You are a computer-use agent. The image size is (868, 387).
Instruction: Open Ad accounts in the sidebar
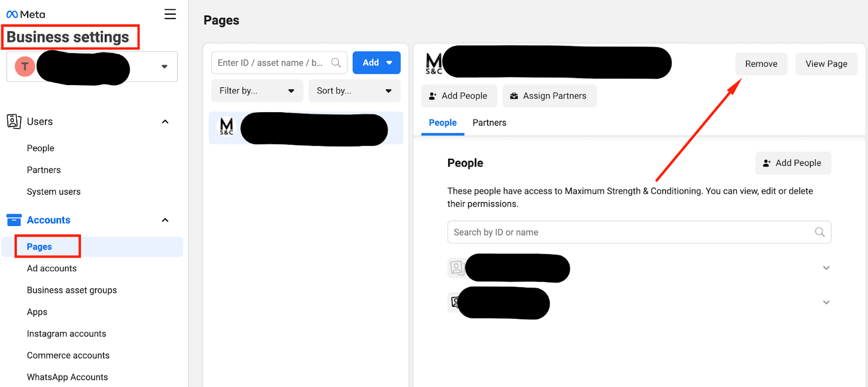pos(52,268)
